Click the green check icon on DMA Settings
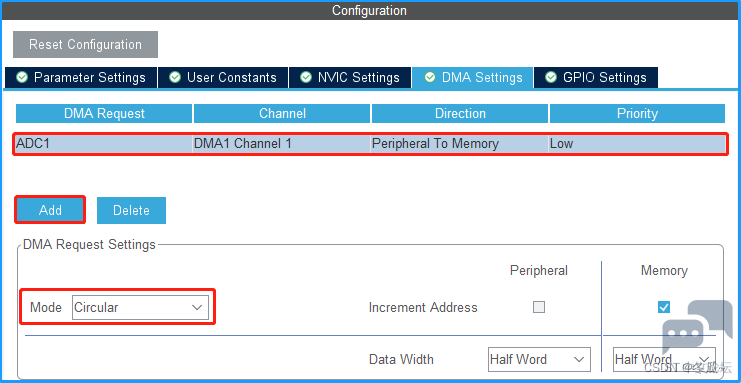The height and width of the screenshot is (383, 741). coord(430,77)
